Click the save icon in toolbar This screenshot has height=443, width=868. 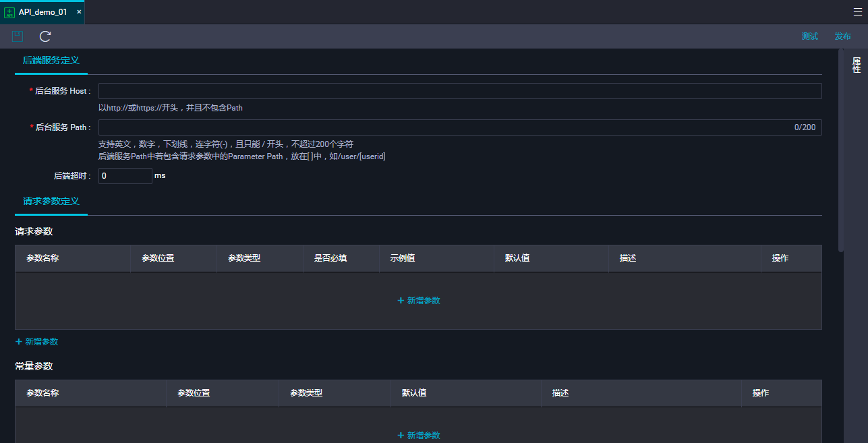click(18, 36)
